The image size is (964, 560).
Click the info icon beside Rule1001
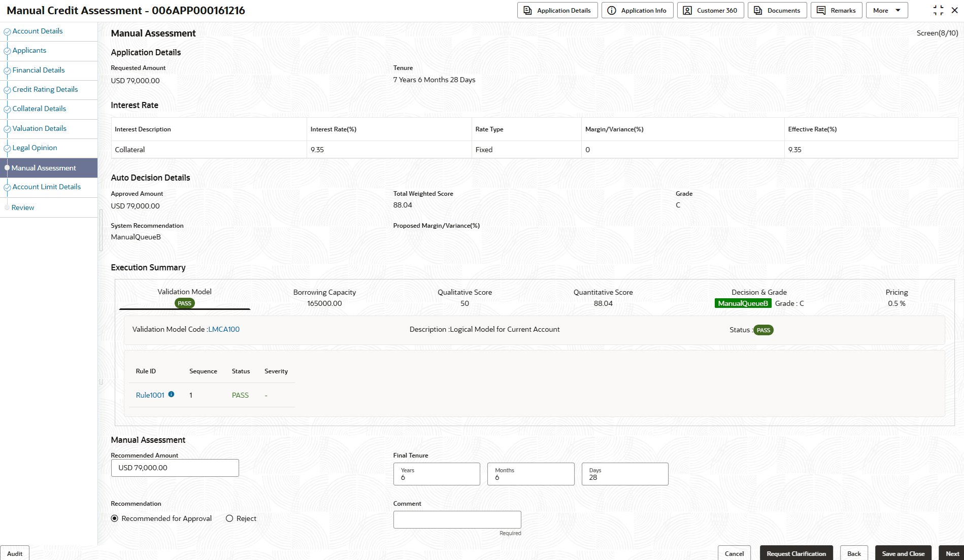171,394
